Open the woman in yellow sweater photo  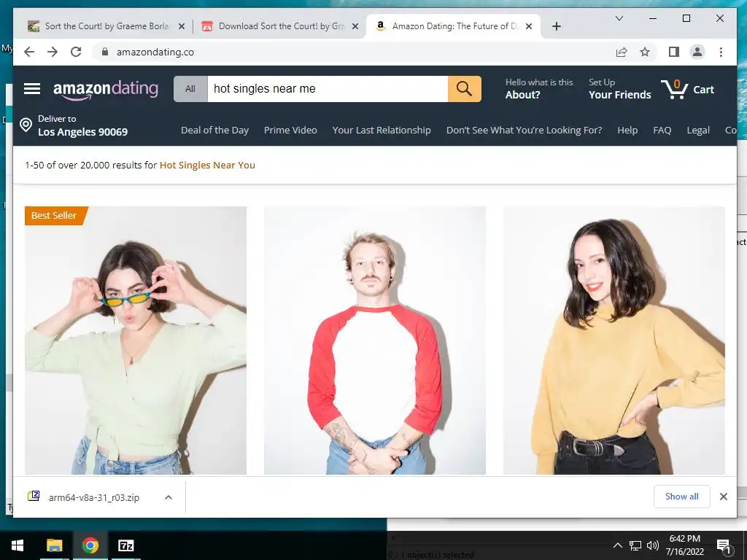(614, 340)
